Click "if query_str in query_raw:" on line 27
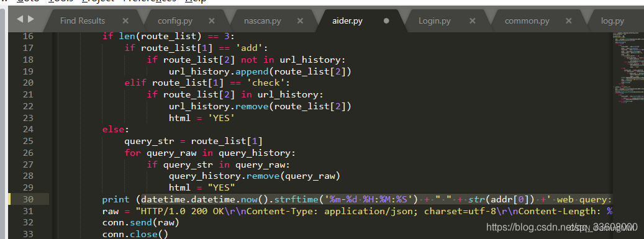This screenshot has width=644, height=239. [x=219, y=165]
